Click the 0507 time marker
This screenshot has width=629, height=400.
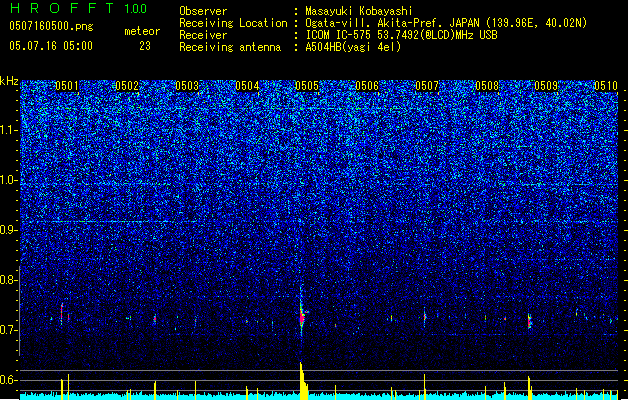pyautogui.click(x=427, y=86)
